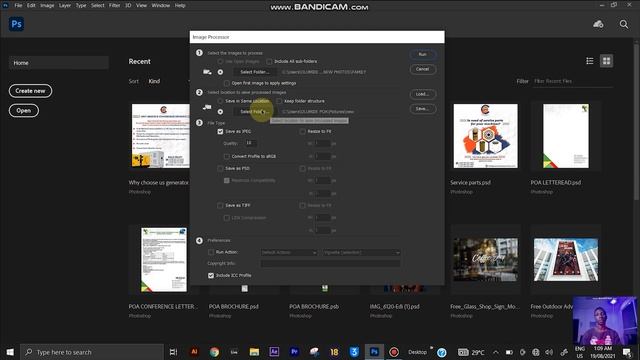
Task: Open the volume control in system tray
Action: pyautogui.click(x=549, y=352)
